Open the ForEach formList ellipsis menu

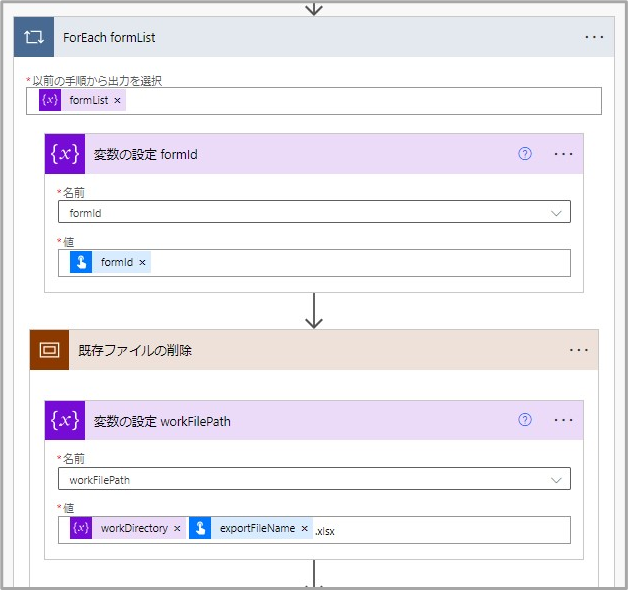pyautogui.click(x=594, y=37)
